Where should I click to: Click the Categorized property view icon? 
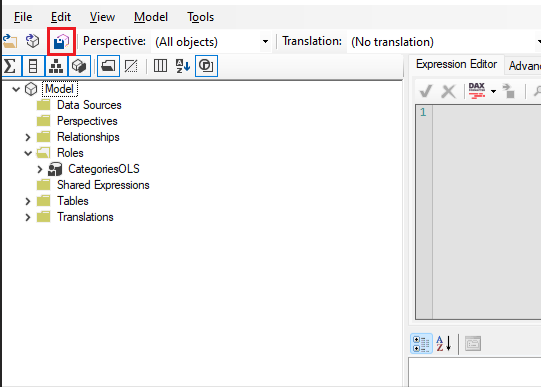pyautogui.click(x=421, y=344)
